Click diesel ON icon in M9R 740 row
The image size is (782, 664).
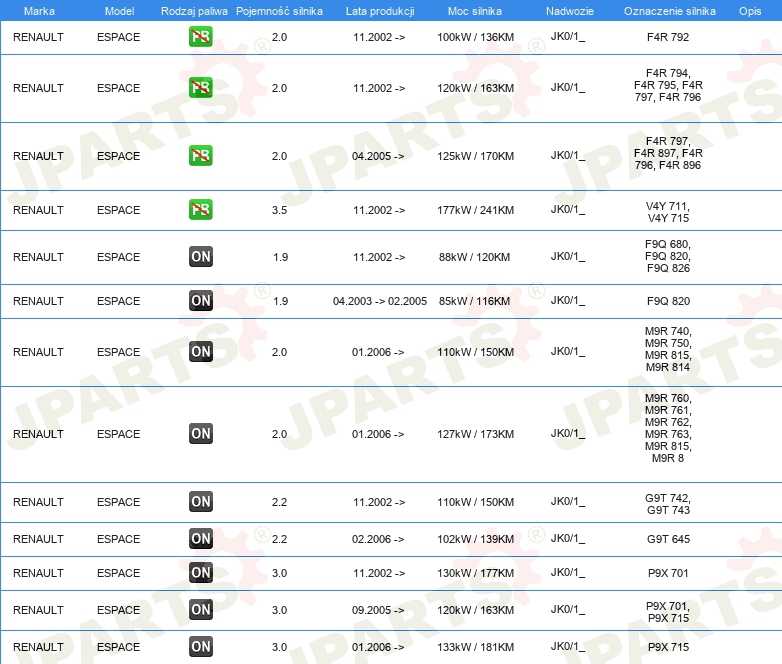pos(200,351)
